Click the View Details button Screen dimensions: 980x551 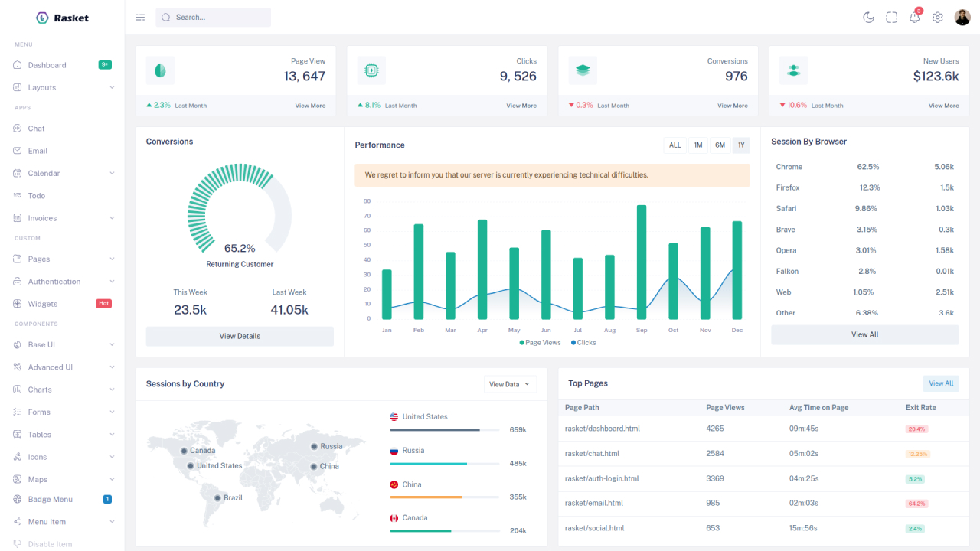click(x=240, y=337)
